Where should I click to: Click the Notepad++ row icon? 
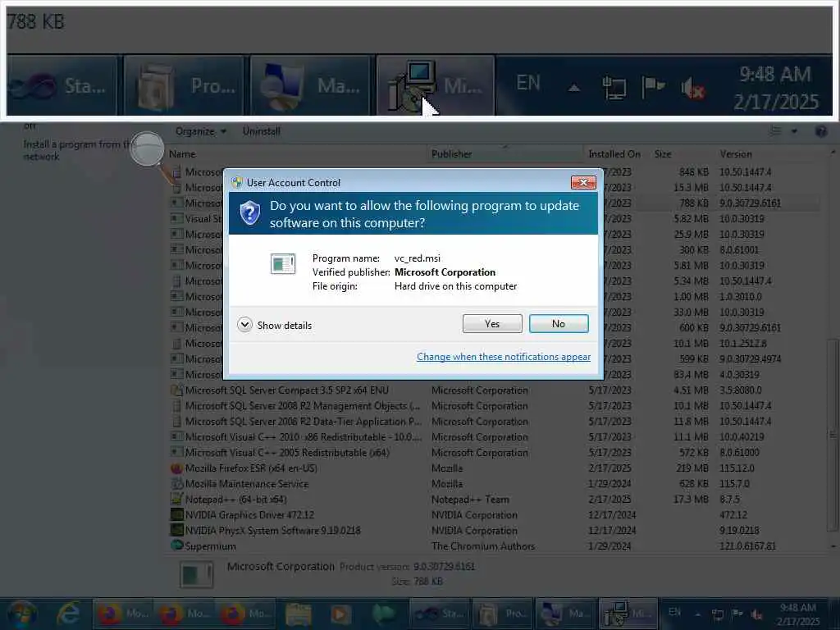(x=176, y=500)
